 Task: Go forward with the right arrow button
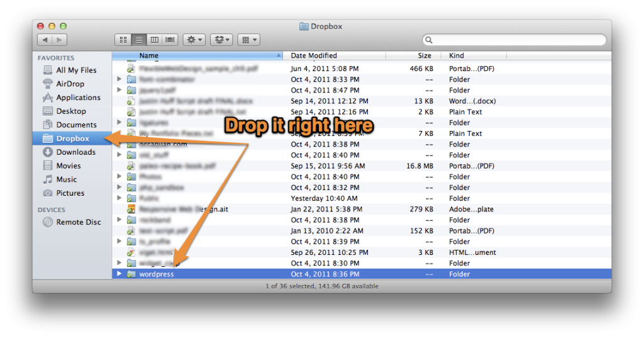tap(60, 40)
